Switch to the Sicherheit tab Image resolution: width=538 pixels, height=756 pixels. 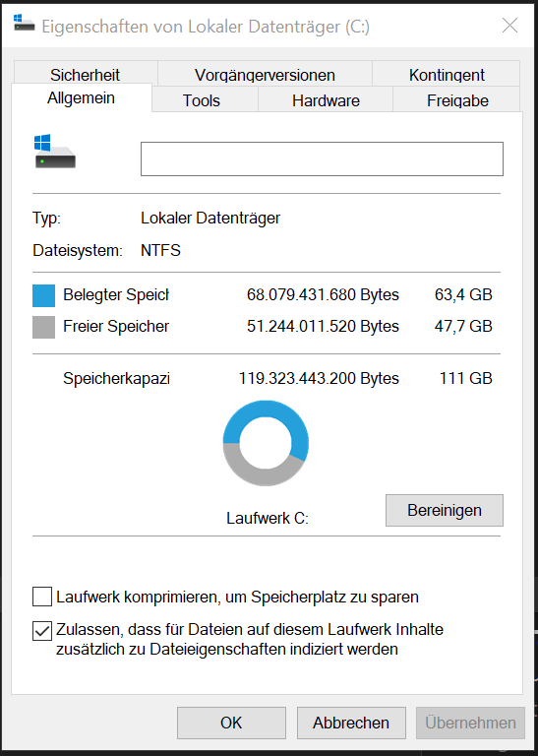(x=86, y=74)
